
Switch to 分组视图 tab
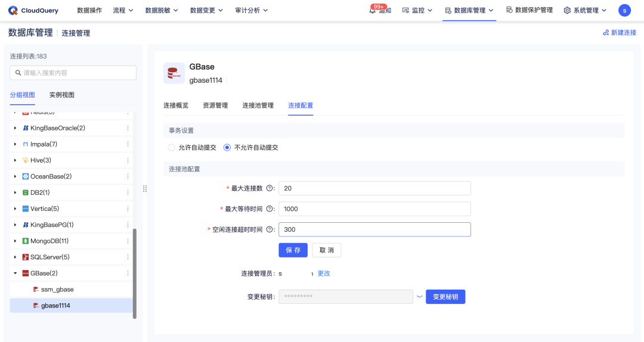pos(23,95)
